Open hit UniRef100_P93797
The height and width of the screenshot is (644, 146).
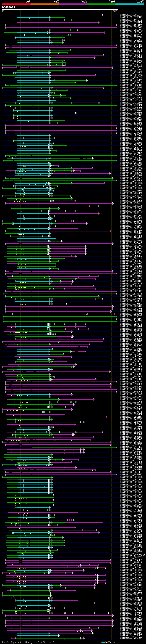click(x=131, y=95)
